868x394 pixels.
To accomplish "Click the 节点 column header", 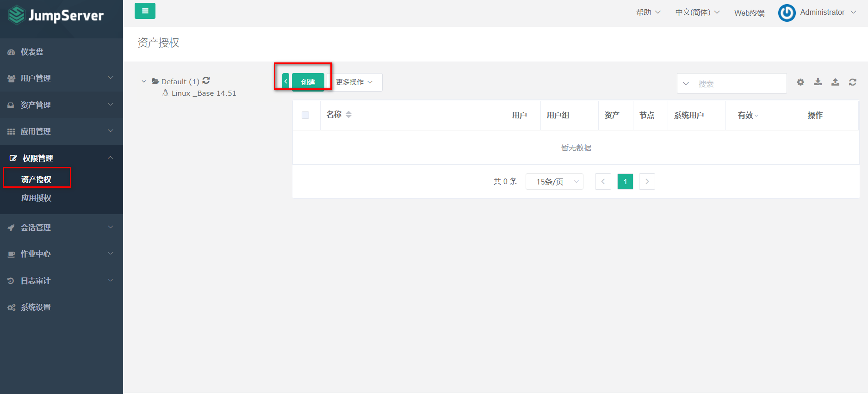I will tap(647, 115).
